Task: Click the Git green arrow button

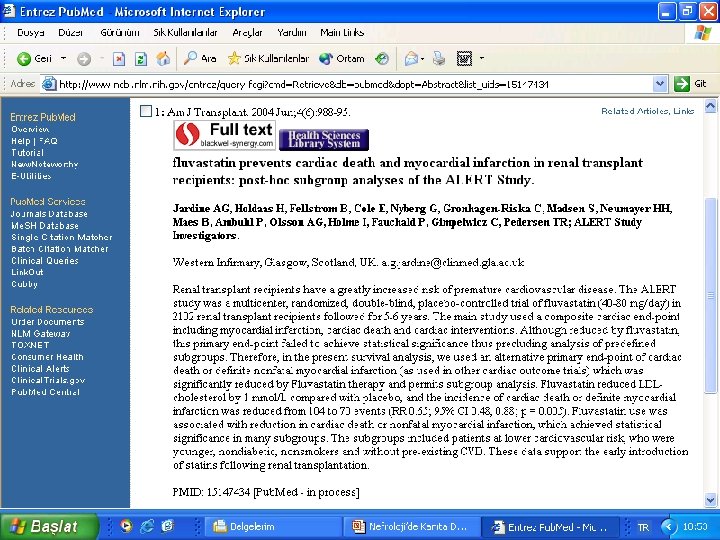Action: point(681,84)
